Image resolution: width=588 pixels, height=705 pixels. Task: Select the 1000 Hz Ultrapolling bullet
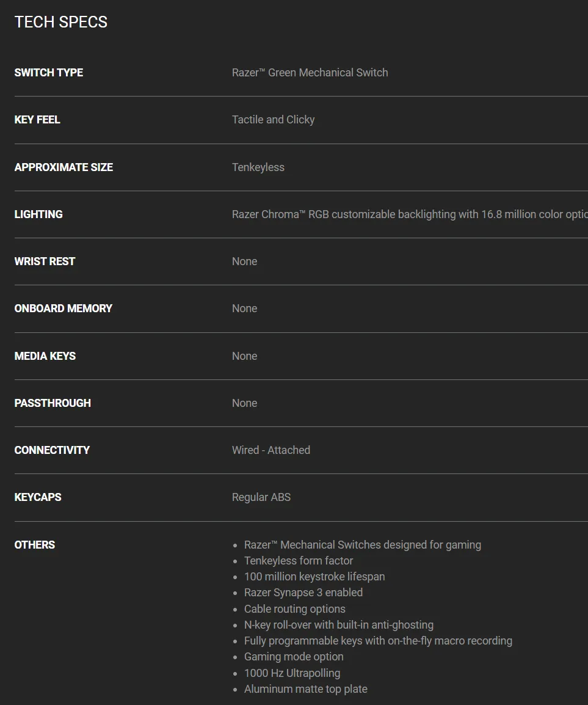[x=292, y=673]
